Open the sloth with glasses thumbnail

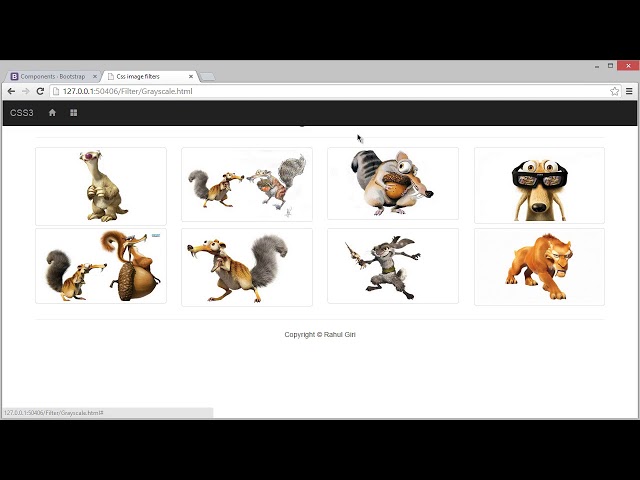(x=539, y=186)
